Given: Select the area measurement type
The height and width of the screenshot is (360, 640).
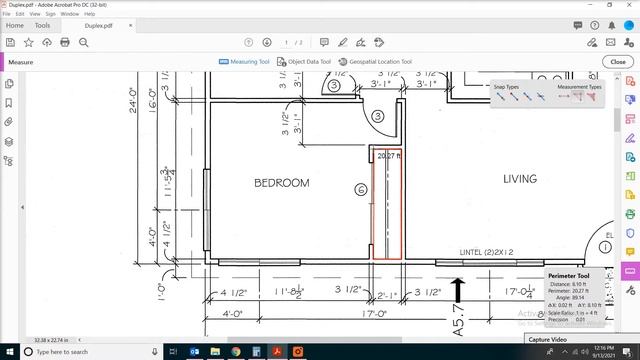Looking at the screenshot, I should (x=591, y=97).
